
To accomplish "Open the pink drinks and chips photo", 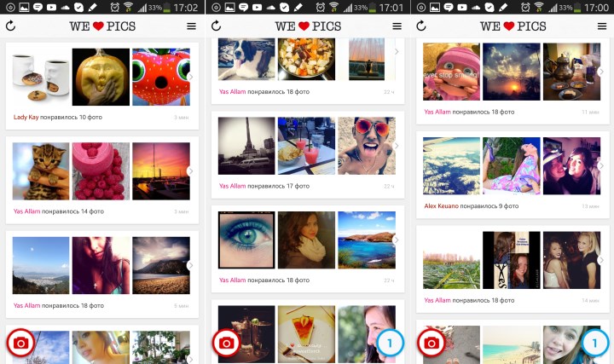I will (x=306, y=146).
